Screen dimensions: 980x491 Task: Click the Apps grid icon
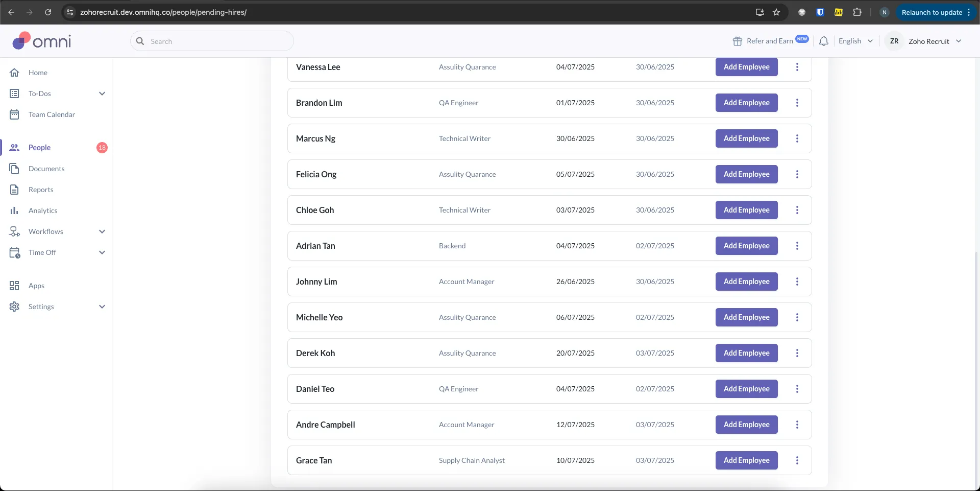[14, 286]
